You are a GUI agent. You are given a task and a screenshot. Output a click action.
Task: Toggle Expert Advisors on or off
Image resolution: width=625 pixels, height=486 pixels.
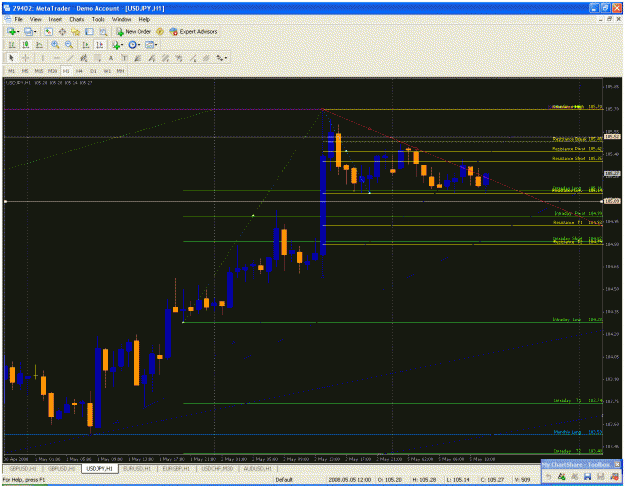(x=193, y=31)
